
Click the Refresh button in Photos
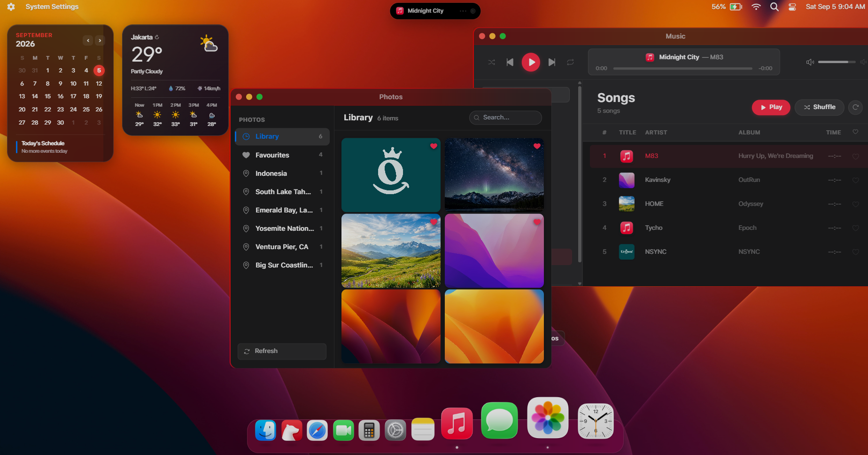(x=282, y=351)
